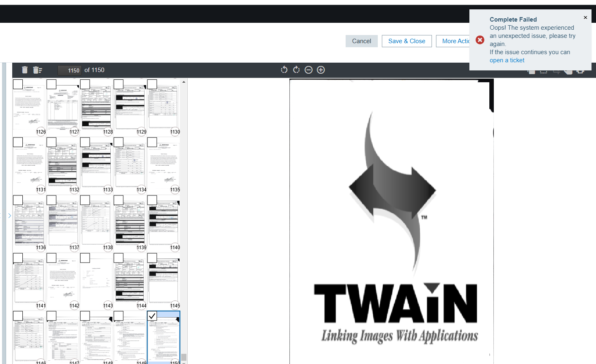Select the page 1139 thumbnail
The height and width of the screenshot is (364, 596).
(130, 223)
